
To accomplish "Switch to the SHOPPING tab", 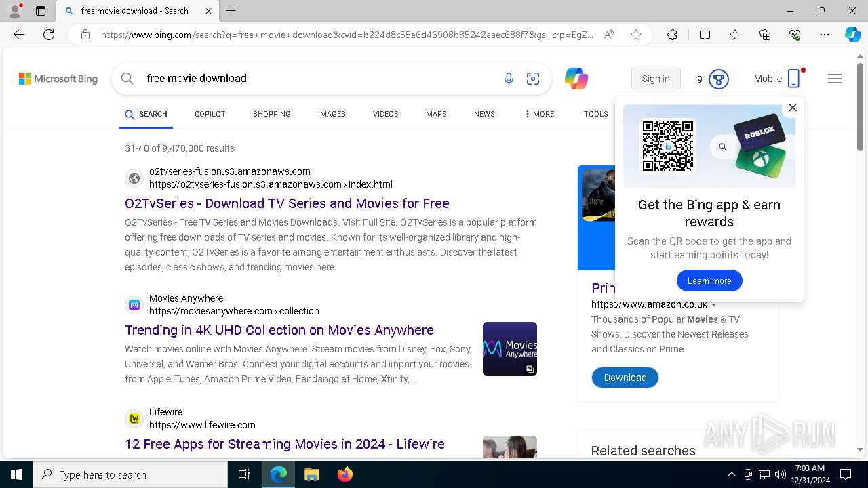I will coord(272,114).
